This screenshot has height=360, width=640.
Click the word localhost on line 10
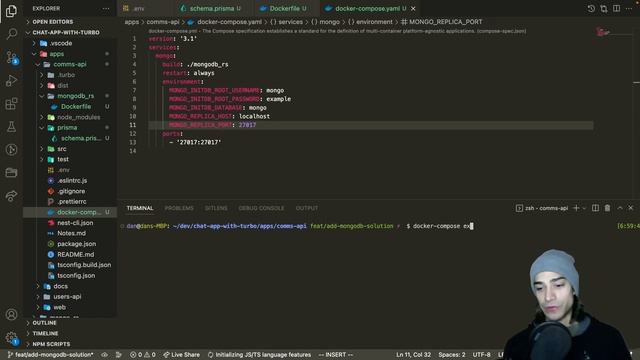pos(254,116)
